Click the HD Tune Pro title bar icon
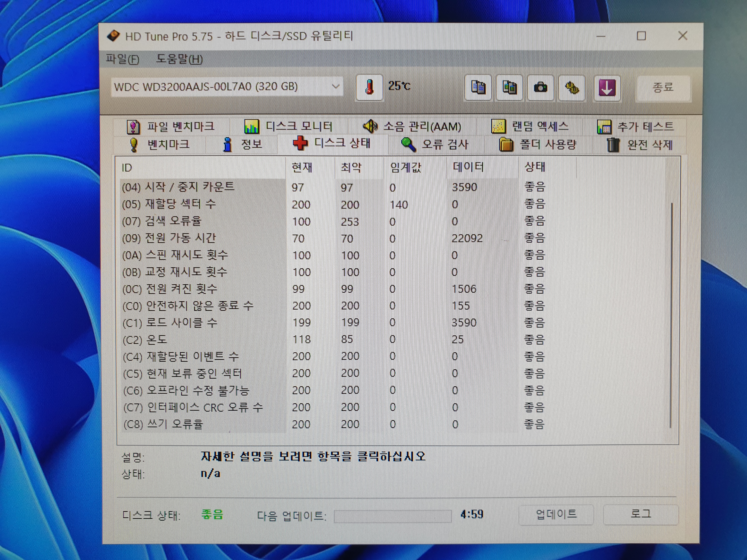 [x=113, y=36]
